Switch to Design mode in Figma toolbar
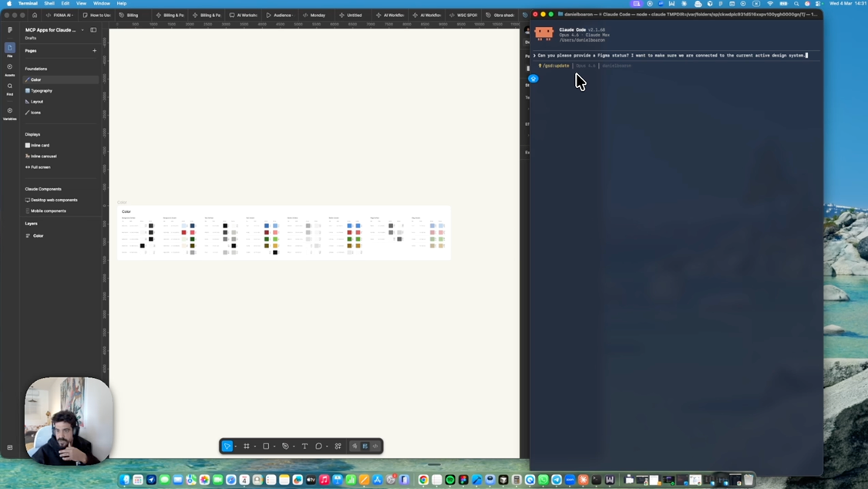Viewport: 868px width, 489px height. pyautogui.click(x=365, y=447)
